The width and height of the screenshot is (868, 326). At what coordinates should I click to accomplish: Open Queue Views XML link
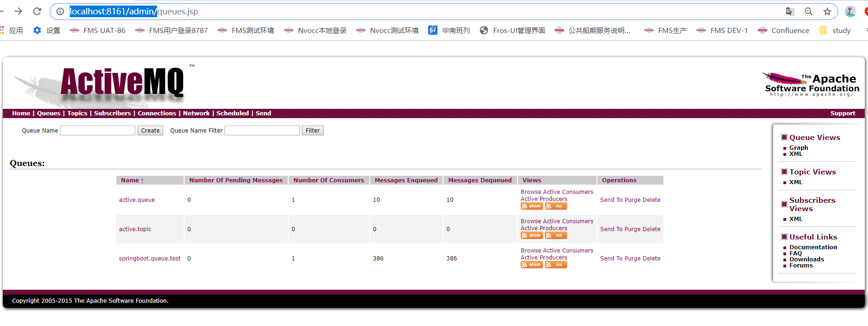tap(796, 154)
